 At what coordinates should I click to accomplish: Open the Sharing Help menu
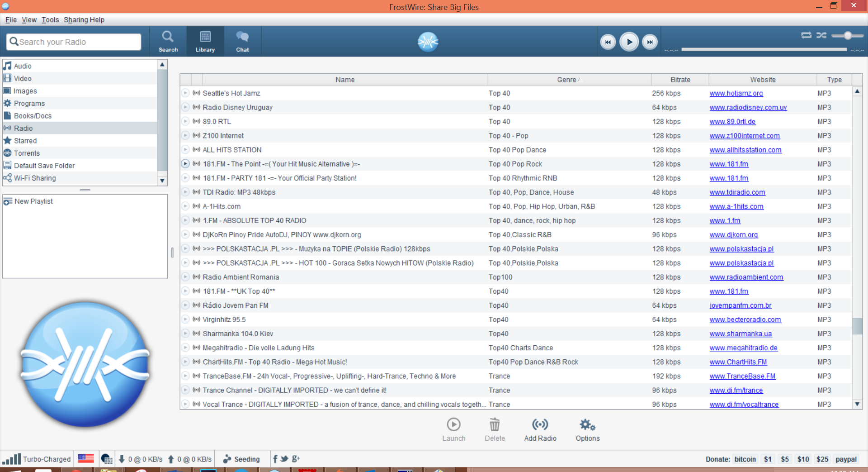pyautogui.click(x=84, y=20)
